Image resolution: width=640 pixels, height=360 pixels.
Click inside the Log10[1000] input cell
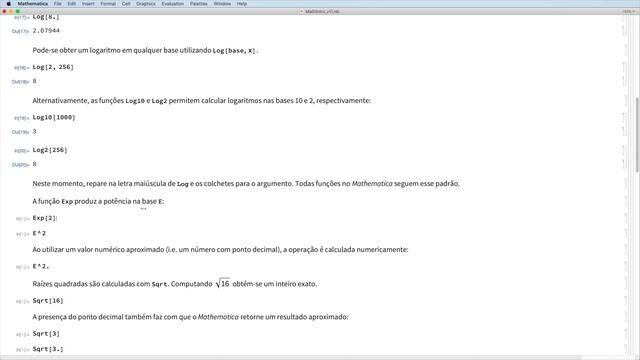(x=54, y=117)
